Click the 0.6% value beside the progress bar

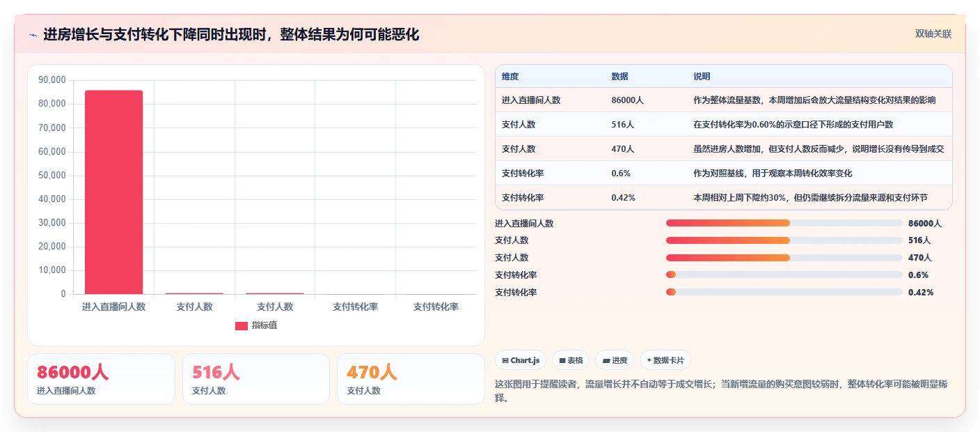click(x=918, y=275)
